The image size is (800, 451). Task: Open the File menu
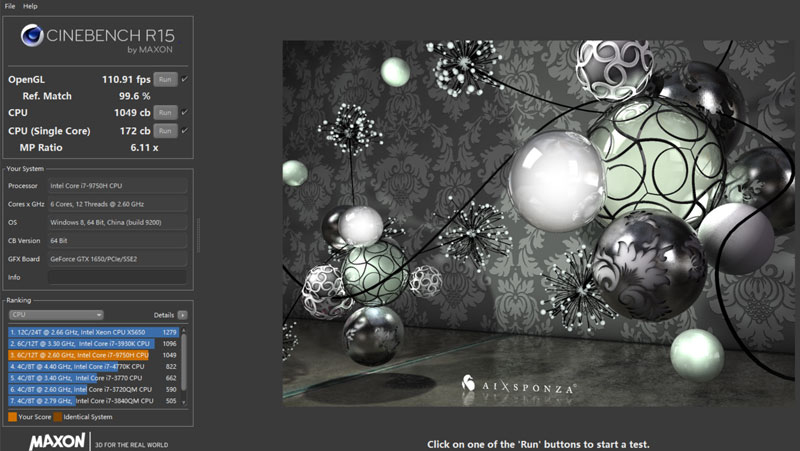pos(10,6)
